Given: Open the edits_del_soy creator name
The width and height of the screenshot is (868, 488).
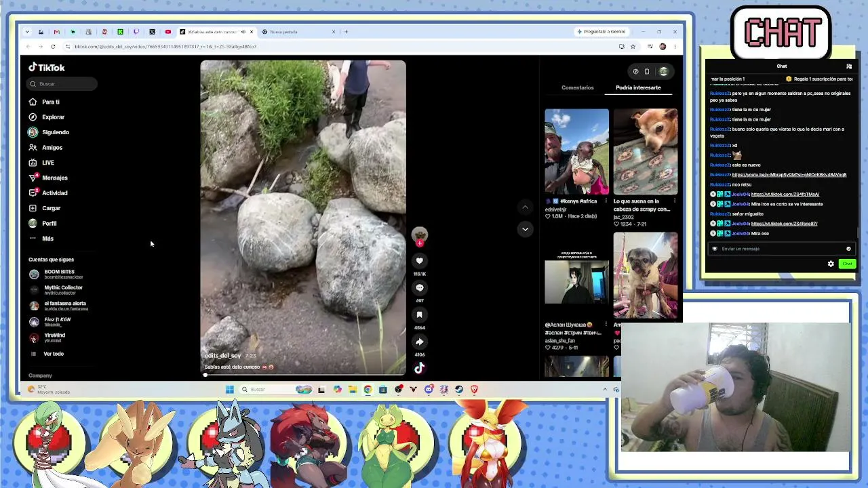Looking at the screenshot, I should click(x=223, y=356).
